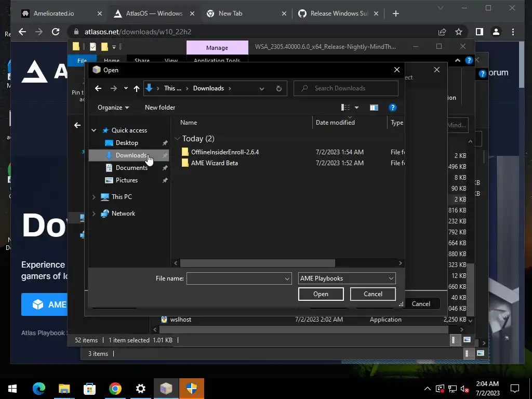This screenshot has width=532, height=399.
Task: Go back in the Open dialog
Action: [x=98, y=88]
